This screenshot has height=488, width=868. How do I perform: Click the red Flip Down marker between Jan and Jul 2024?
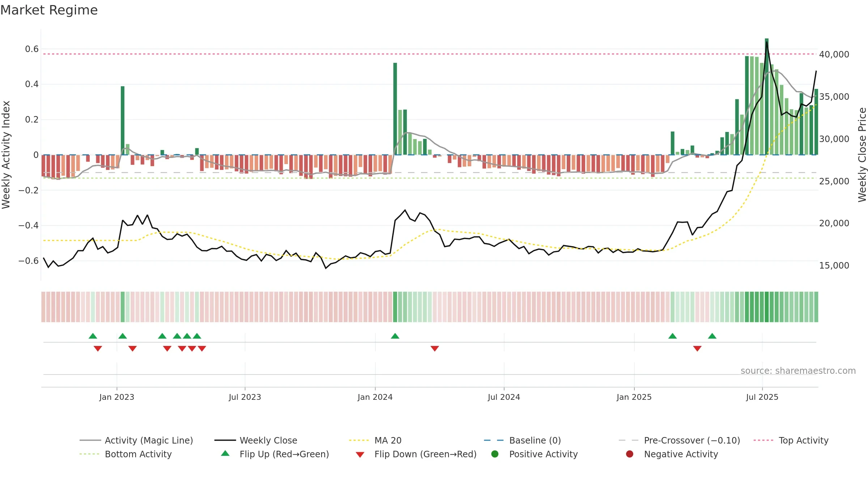coord(435,348)
